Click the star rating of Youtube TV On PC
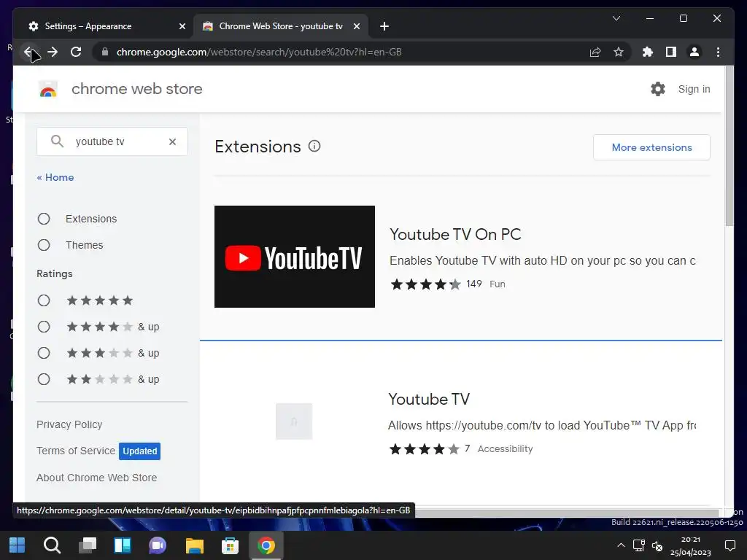 click(426, 284)
